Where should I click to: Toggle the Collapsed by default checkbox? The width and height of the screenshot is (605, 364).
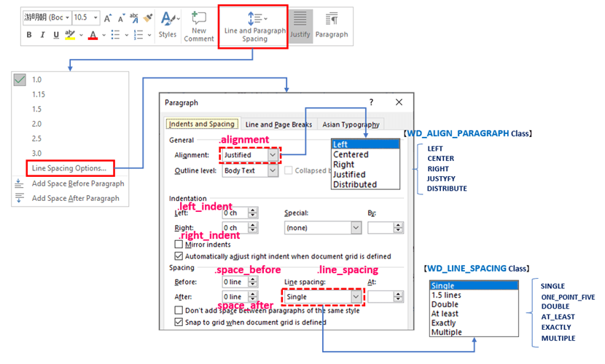288,170
